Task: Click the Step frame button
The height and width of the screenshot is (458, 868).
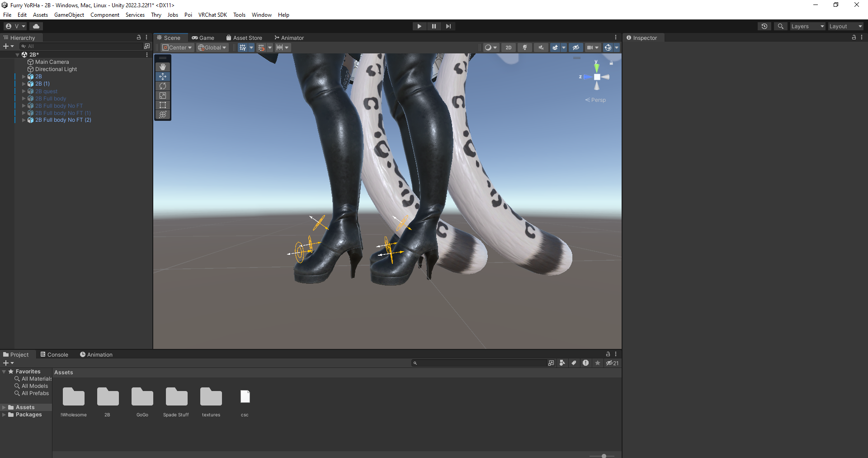Action: pyautogui.click(x=448, y=26)
